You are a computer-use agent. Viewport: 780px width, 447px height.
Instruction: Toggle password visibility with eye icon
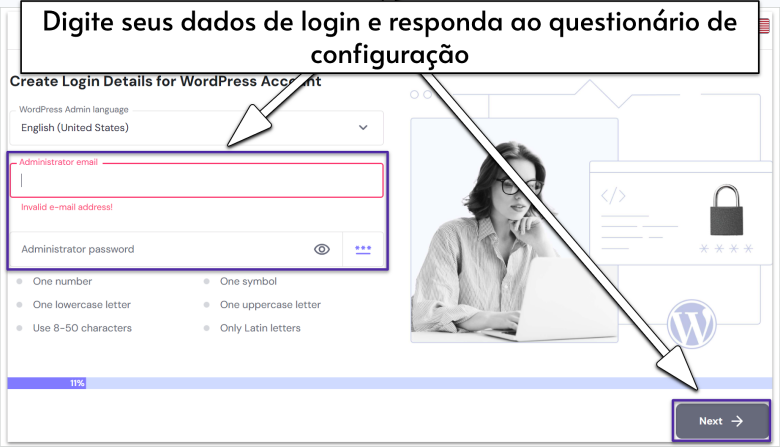coord(322,249)
